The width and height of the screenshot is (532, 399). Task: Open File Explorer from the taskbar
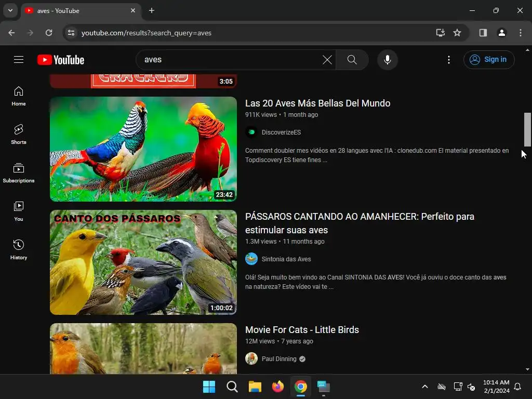(x=255, y=387)
